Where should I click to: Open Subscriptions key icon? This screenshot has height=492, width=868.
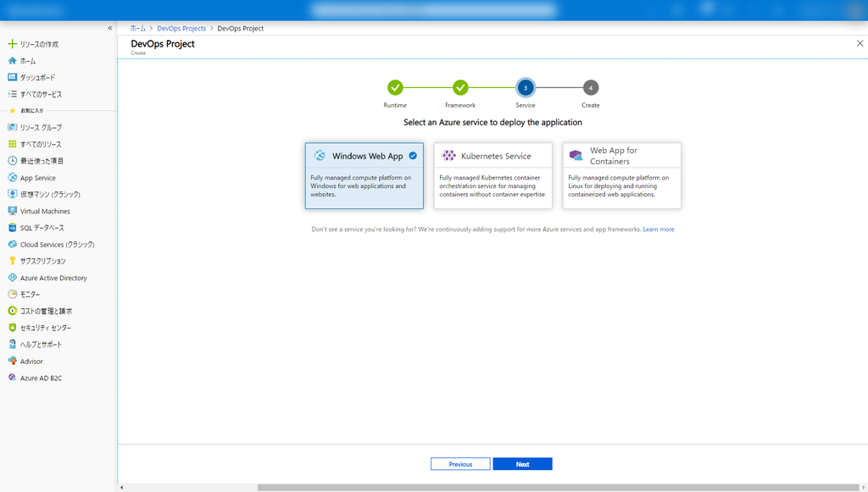coord(12,260)
